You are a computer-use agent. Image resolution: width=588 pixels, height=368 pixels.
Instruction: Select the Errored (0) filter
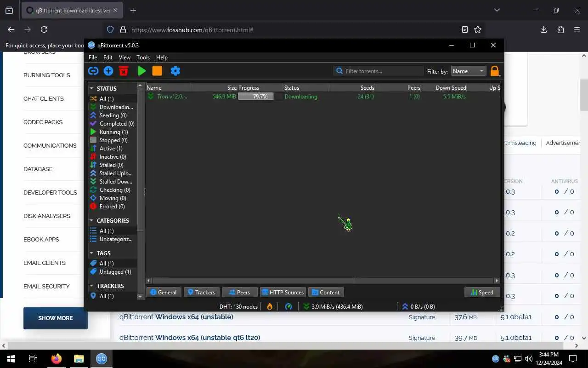click(x=113, y=207)
